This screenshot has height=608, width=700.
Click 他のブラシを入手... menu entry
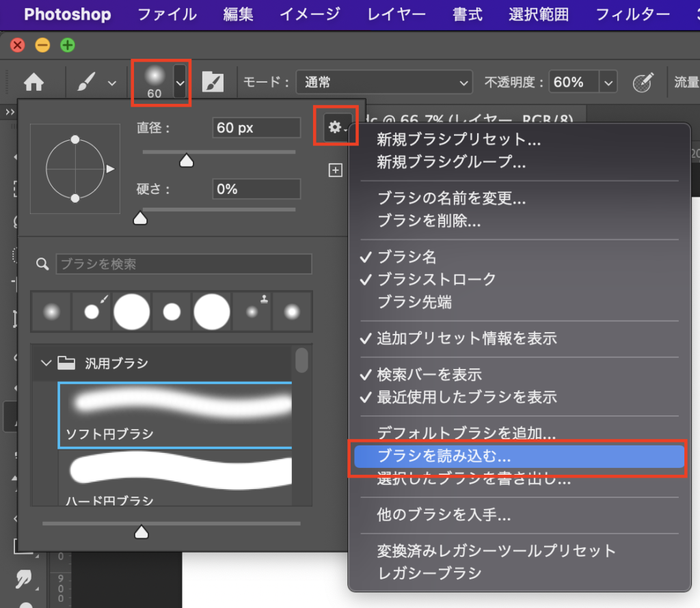[x=444, y=514]
